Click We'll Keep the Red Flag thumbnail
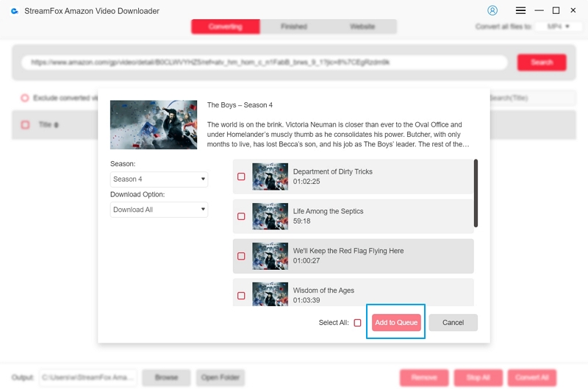The height and width of the screenshot is (392, 588). point(270,256)
